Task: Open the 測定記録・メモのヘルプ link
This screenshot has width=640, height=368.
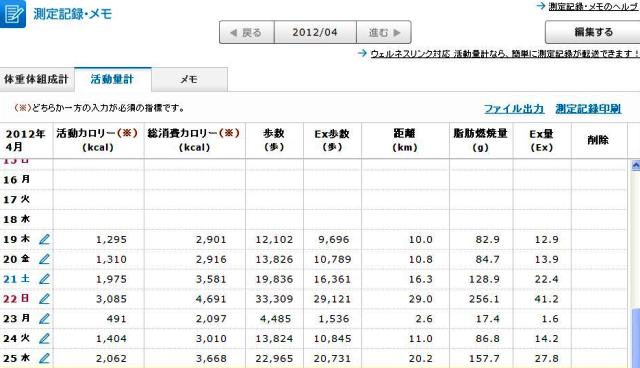Action: tap(594, 7)
